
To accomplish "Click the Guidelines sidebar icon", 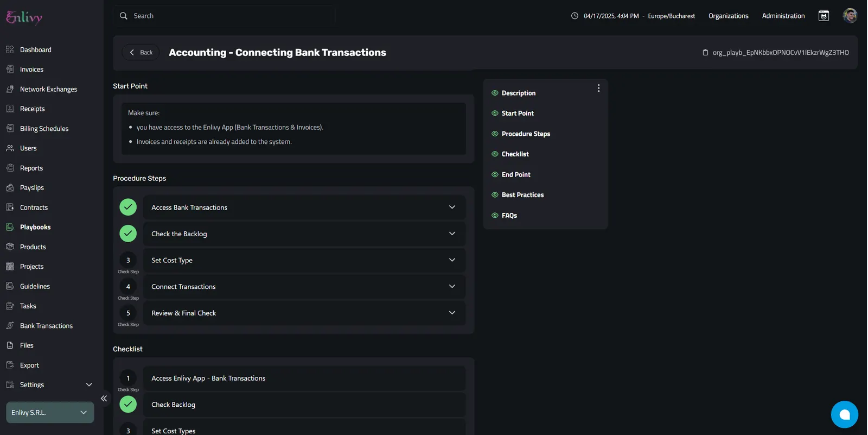I will click(10, 286).
